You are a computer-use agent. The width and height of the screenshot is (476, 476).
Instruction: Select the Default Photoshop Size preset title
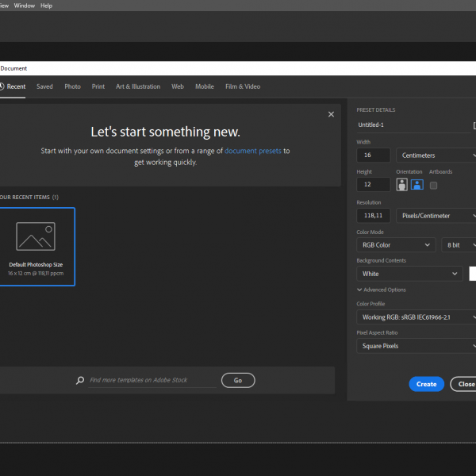(36, 265)
